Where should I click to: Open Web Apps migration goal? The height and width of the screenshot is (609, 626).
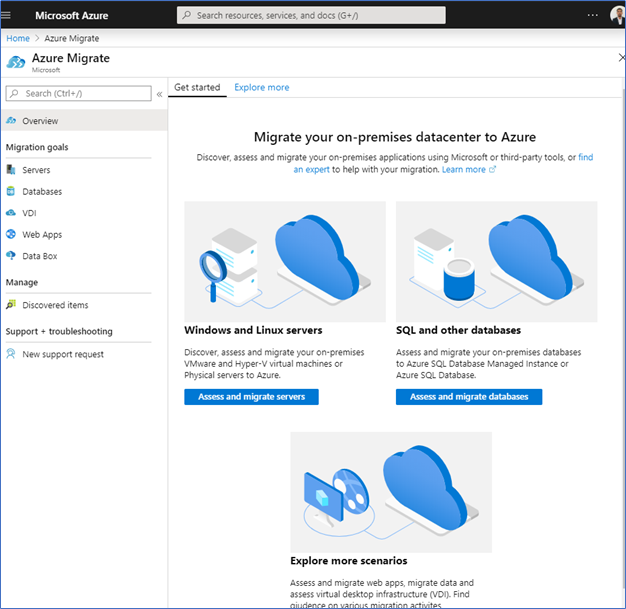pos(42,234)
